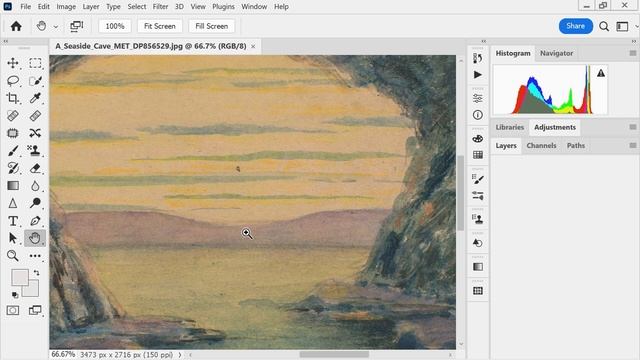Toggle Scroll All Windows option
Viewport: 640px width, 360px height.
76,26
